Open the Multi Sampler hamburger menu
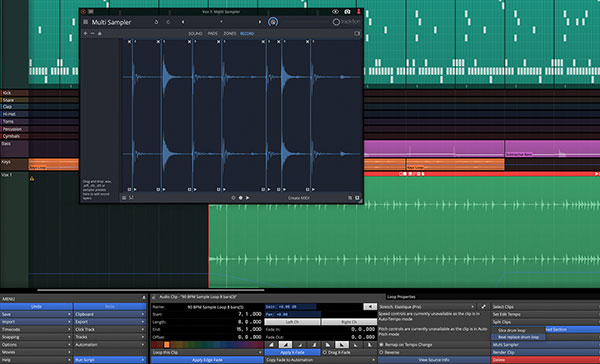Screen dimensions: 600x364 [85, 22]
